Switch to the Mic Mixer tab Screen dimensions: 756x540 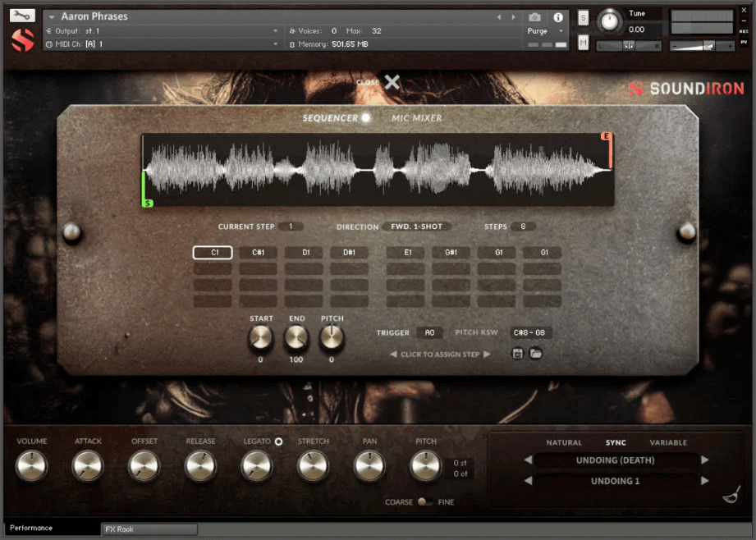tap(416, 118)
